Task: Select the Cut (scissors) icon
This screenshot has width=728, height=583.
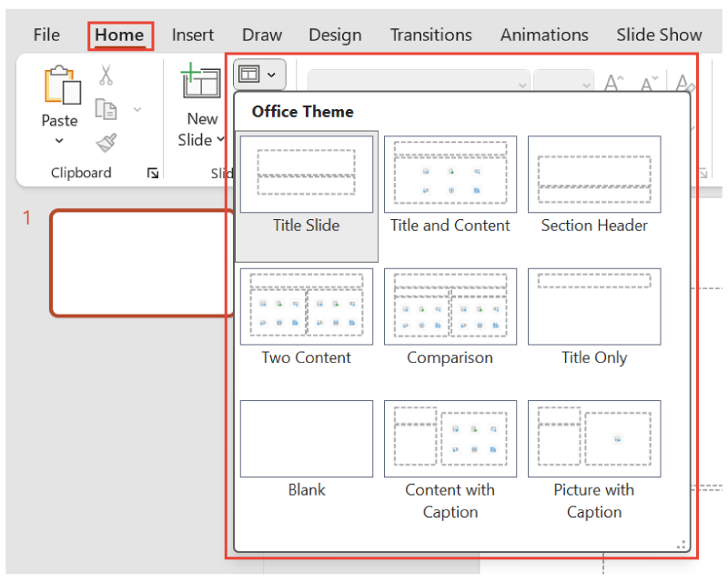Action: [x=105, y=75]
